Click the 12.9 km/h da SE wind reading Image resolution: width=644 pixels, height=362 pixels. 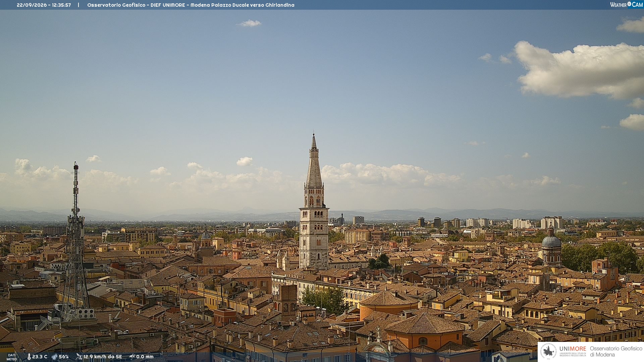103,357
